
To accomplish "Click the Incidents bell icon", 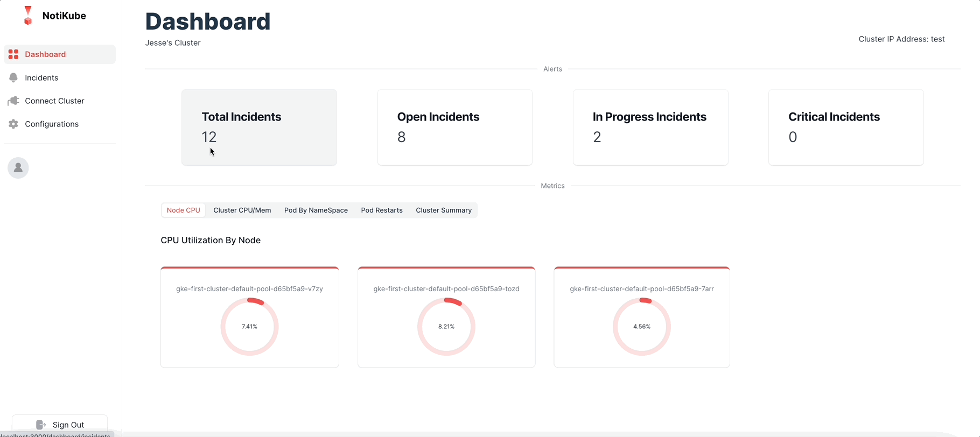I will coord(13,77).
